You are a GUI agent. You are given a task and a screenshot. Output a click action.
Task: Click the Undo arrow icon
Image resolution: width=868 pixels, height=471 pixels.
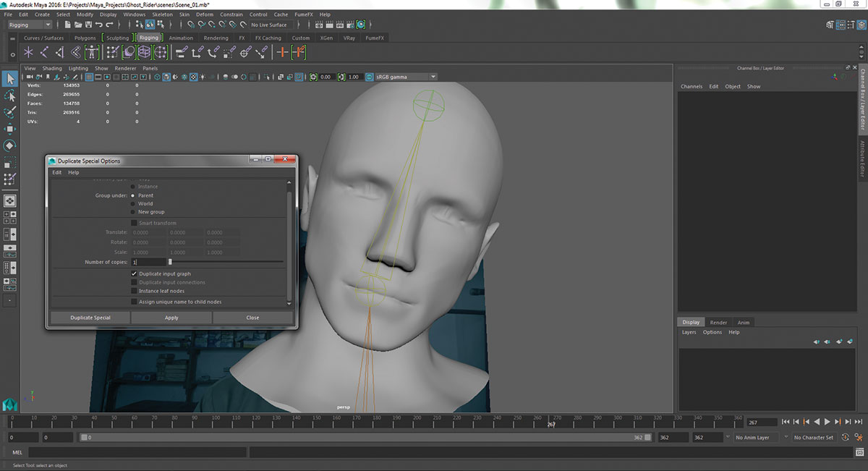coord(99,25)
